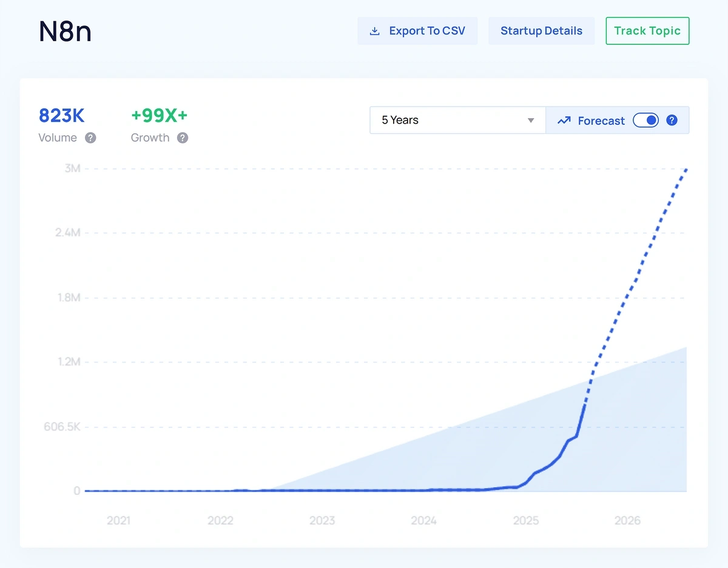Image resolution: width=728 pixels, height=568 pixels.
Task: Click the 2021 x-axis label
Action: [x=118, y=521]
